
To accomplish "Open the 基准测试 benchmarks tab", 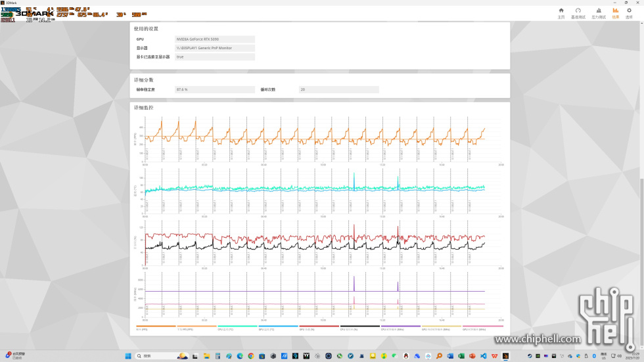I will [578, 13].
